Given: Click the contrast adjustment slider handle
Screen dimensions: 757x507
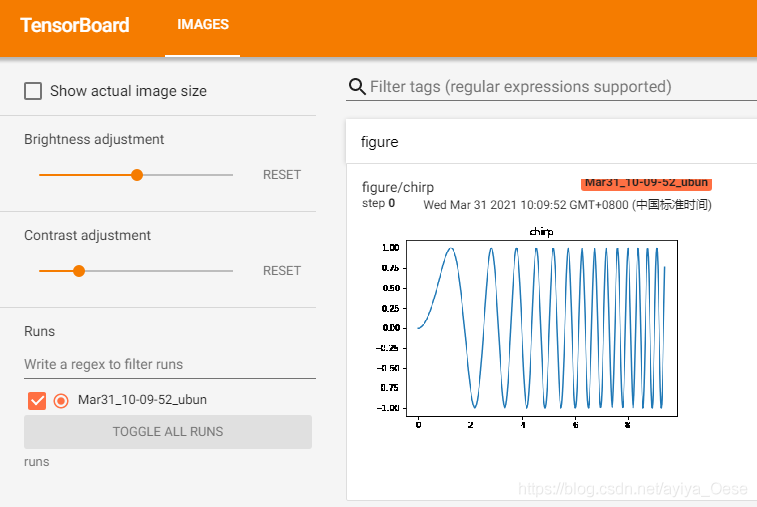Looking at the screenshot, I should pos(79,270).
